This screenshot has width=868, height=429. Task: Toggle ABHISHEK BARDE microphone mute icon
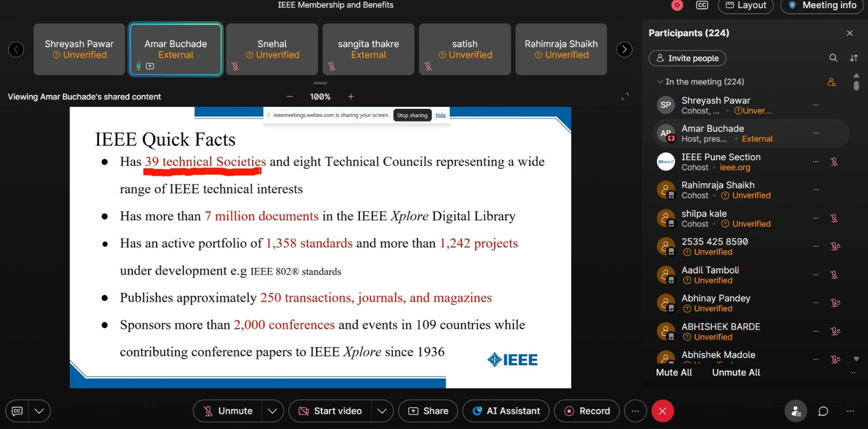(x=835, y=331)
